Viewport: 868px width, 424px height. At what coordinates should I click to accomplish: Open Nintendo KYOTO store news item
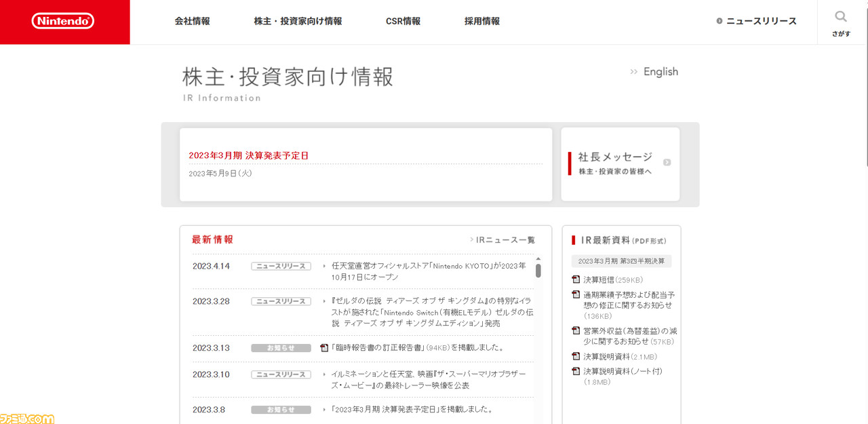click(x=429, y=271)
